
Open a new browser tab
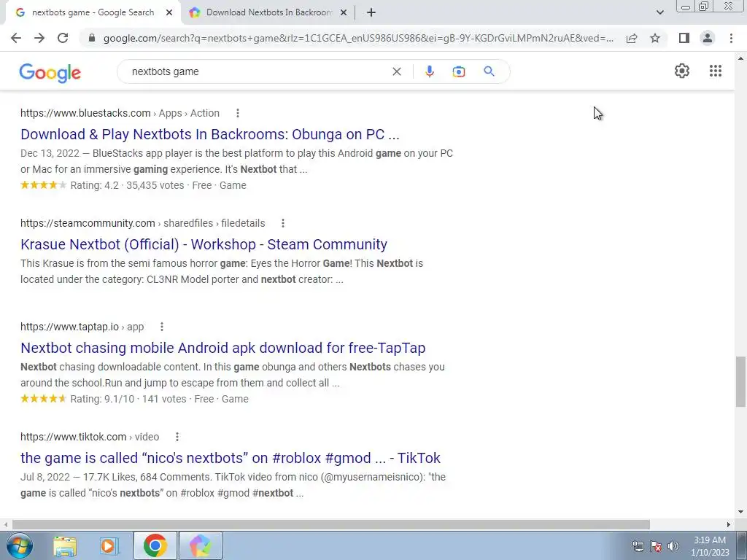[x=371, y=12]
